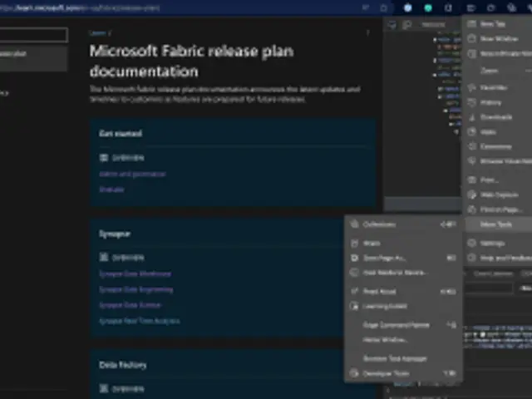Open Settings from the Edge menu
Screen dimensions: 532x399
[499, 244]
